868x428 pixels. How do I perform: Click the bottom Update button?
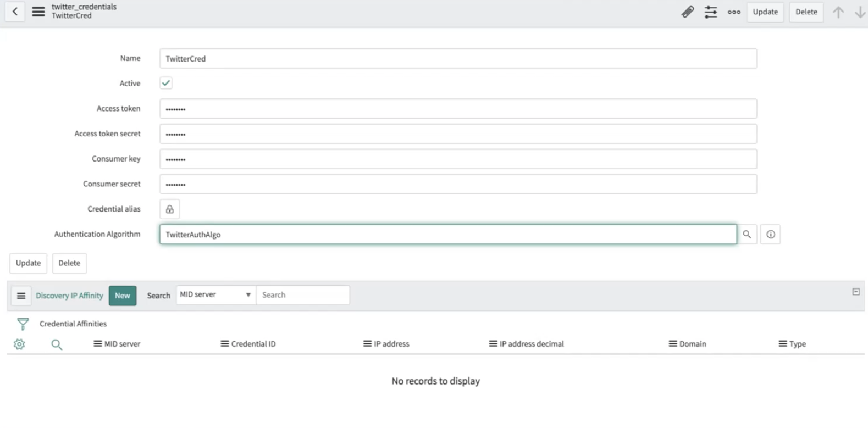28,263
